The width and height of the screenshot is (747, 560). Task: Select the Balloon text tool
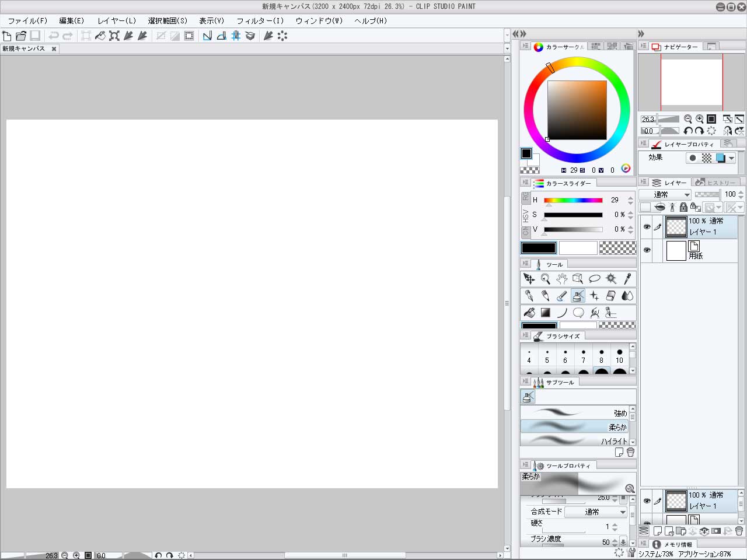tap(578, 313)
